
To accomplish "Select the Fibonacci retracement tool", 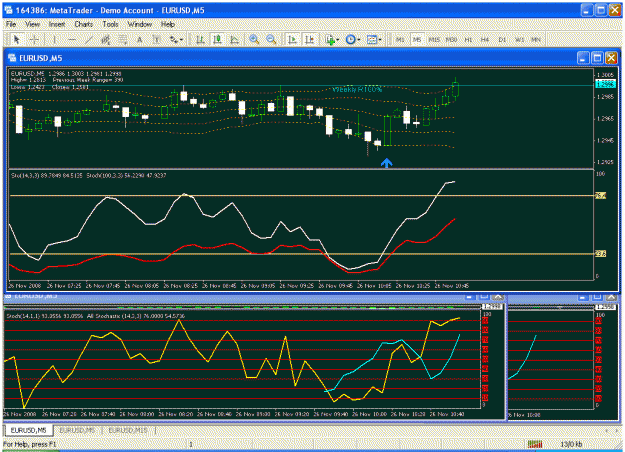I will point(122,39).
